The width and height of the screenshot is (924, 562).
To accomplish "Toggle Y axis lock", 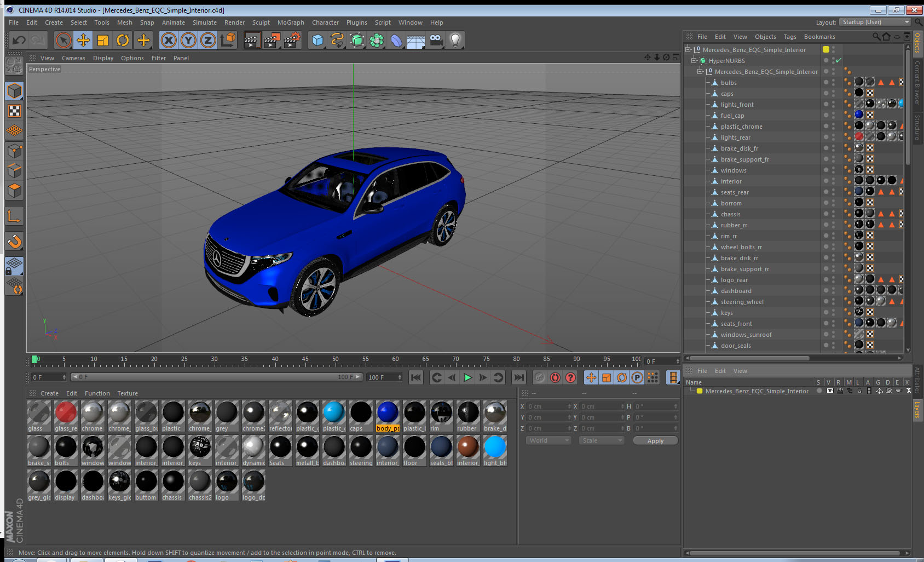I will tap(188, 40).
